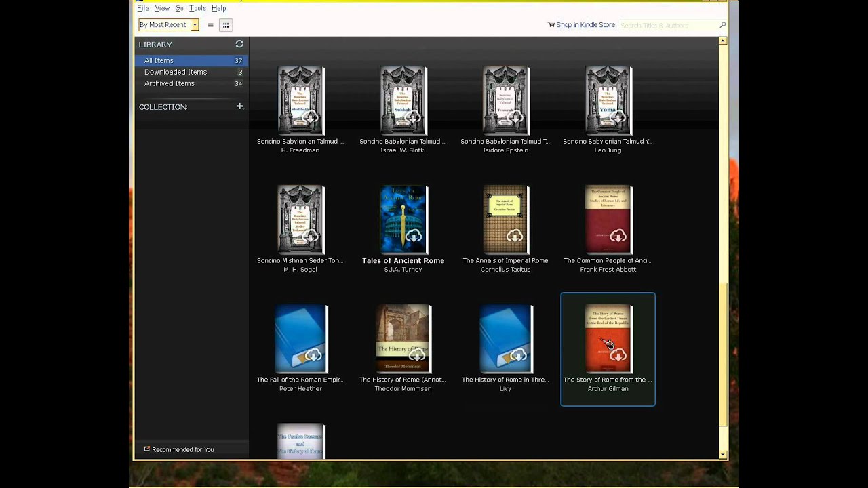
Task: Open Soncino Talmud cover by Isidore Epstein
Action: 506,100
